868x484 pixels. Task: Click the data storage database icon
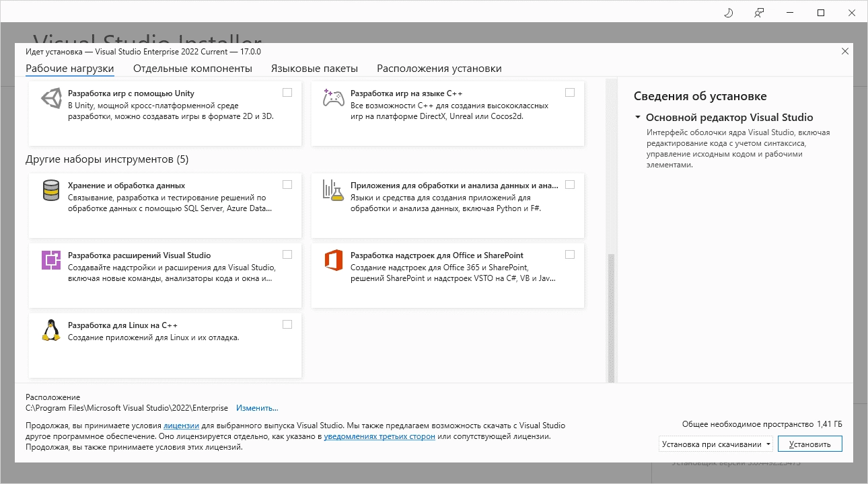[51, 190]
